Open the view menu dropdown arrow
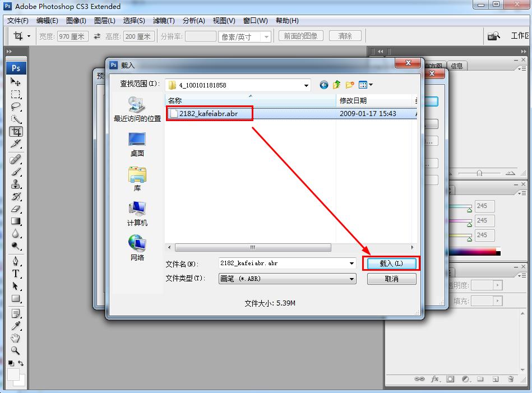The image size is (532, 393). 371,85
